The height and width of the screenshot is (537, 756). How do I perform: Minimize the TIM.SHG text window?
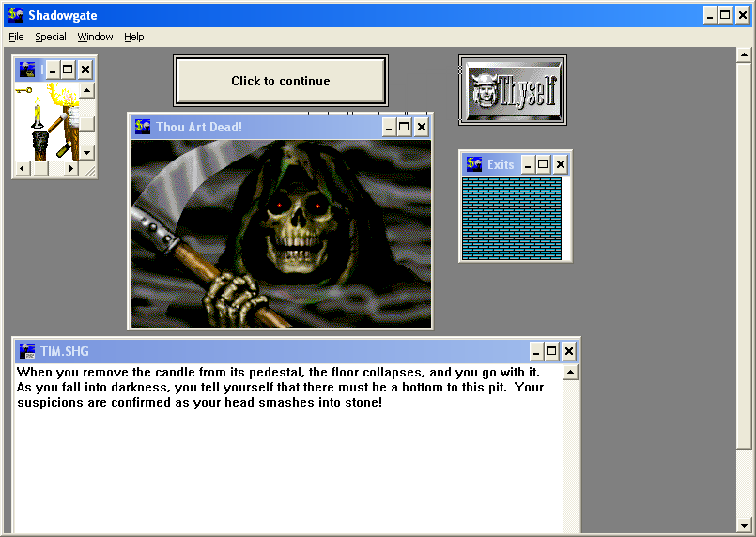(536, 351)
